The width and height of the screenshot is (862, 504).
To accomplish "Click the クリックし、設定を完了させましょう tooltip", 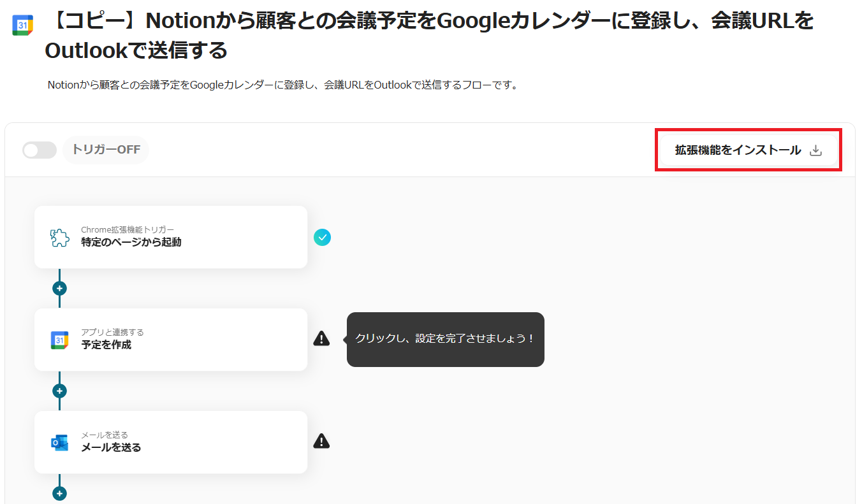I will pos(445,339).
